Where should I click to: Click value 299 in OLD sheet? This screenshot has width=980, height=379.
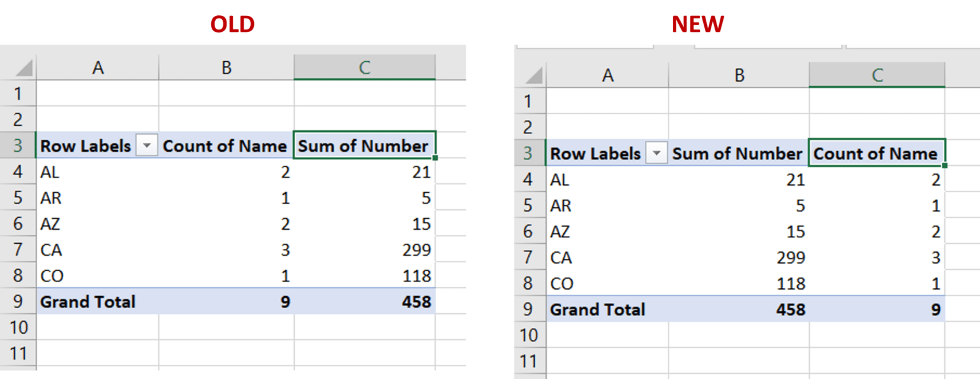click(x=417, y=250)
